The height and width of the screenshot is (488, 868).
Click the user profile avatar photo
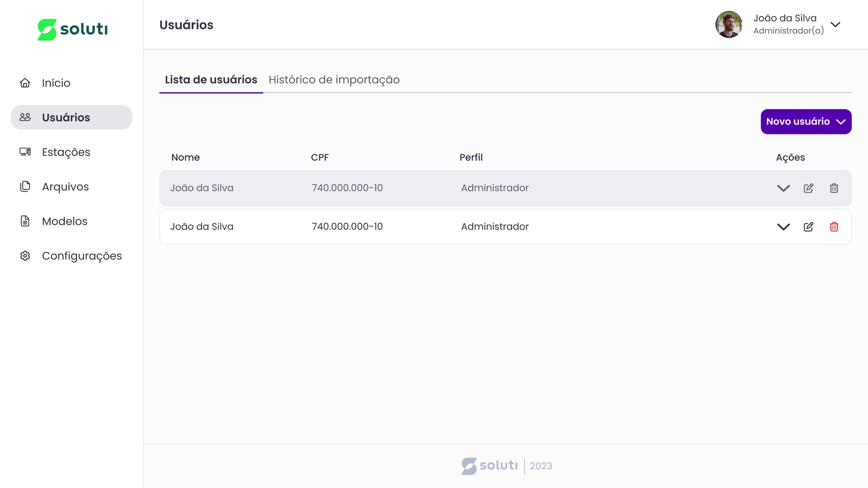coord(729,24)
